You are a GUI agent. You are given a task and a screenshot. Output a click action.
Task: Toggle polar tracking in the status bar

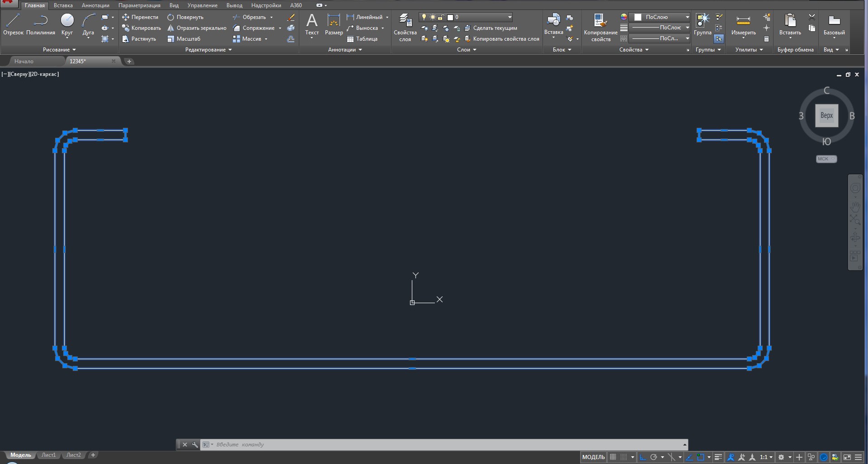click(654, 457)
